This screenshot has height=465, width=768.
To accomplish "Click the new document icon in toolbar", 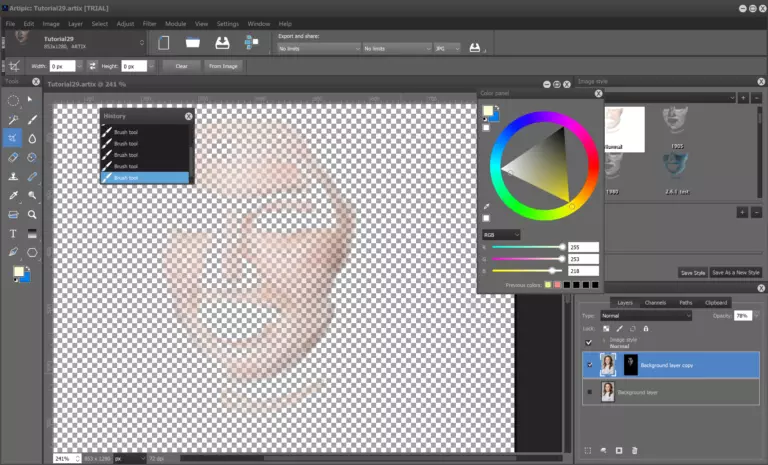I will click(x=164, y=43).
